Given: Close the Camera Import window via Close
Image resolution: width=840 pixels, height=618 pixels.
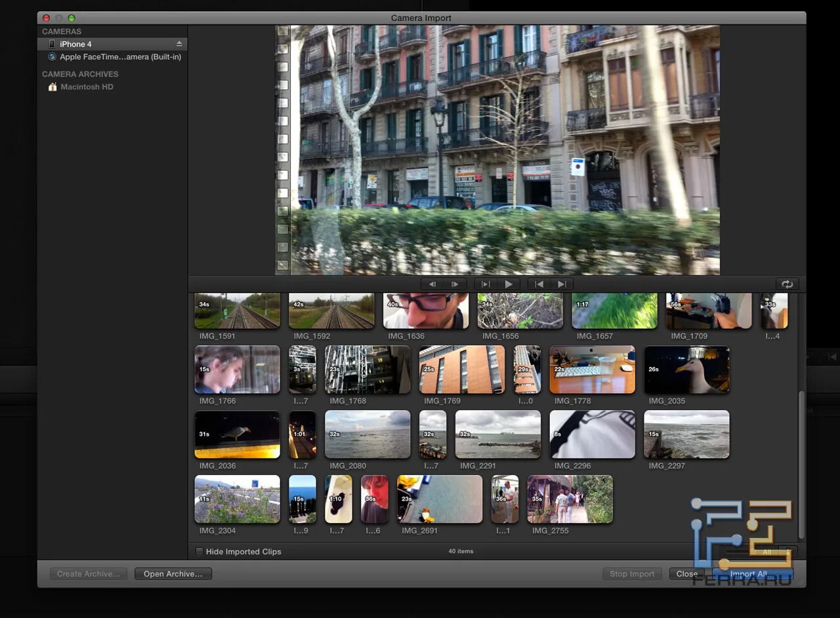Looking at the screenshot, I should tap(687, 574).
